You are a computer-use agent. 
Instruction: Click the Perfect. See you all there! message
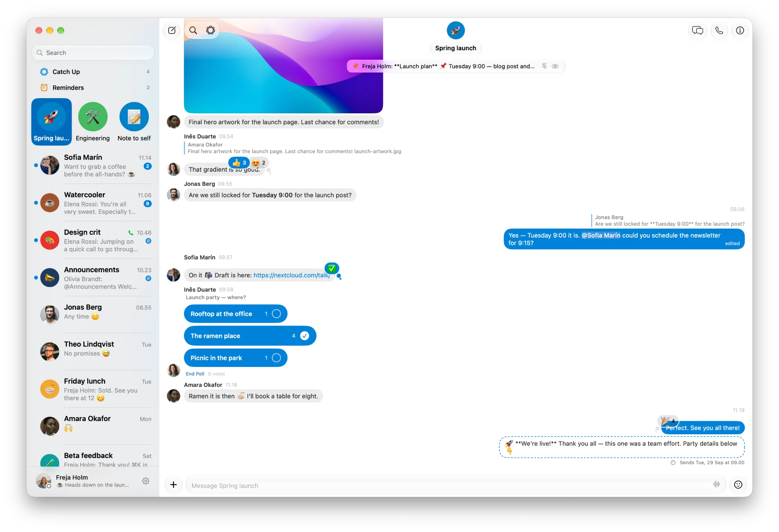(x=703, y=428)
